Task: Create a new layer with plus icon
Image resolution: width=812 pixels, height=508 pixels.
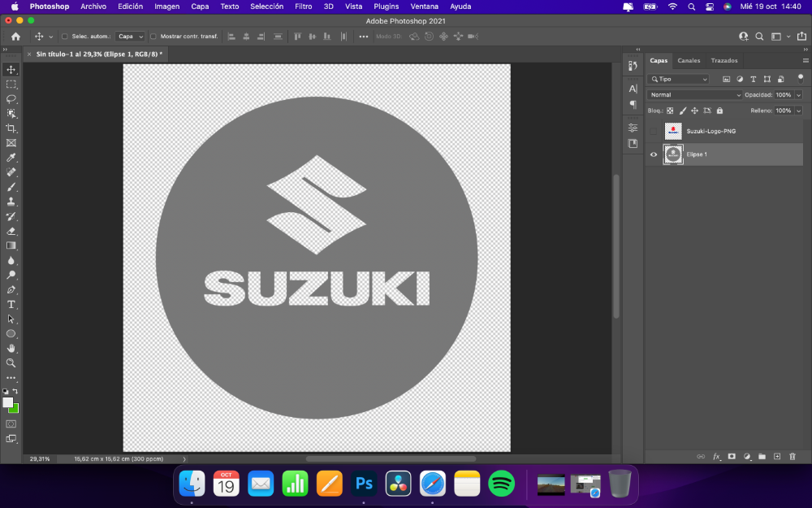Action: pyautogui.click(x=777, y=457)
